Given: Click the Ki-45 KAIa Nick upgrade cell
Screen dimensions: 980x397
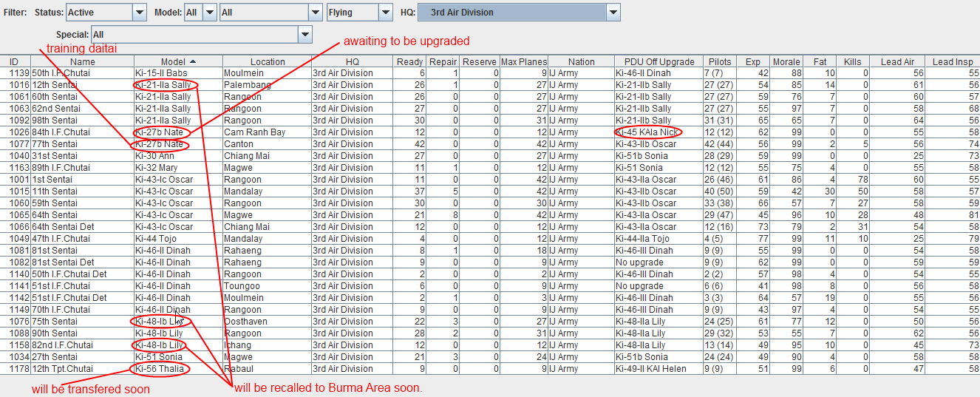Looking at the screenshot, I should [x=659, y=132].
